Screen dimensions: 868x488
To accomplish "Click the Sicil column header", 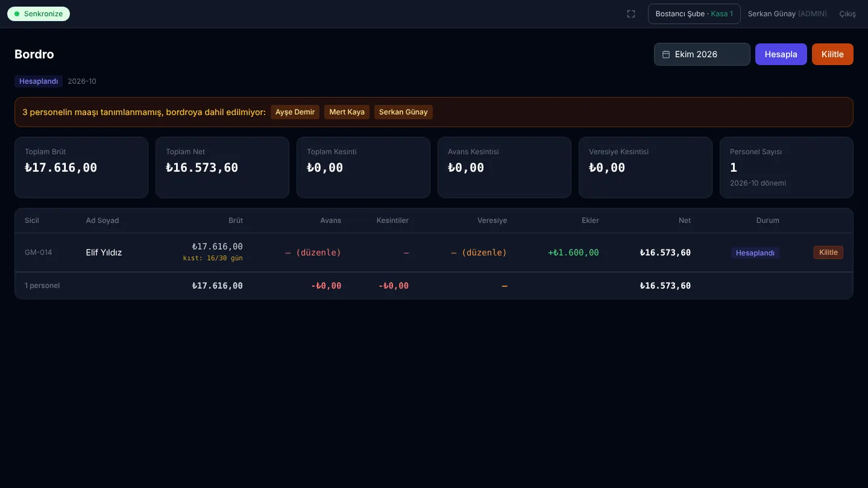I will tap(32, 221).
